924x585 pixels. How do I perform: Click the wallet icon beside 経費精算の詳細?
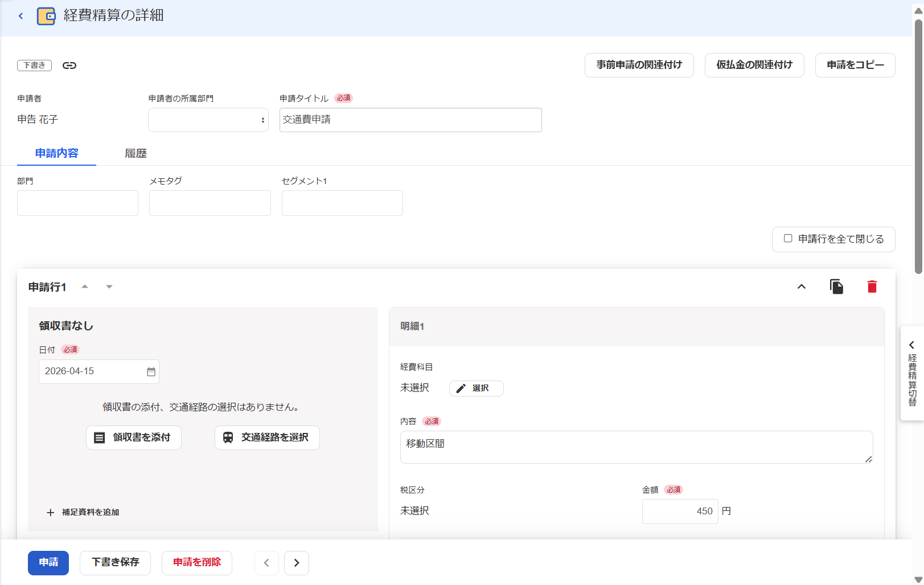coord(46,16)
